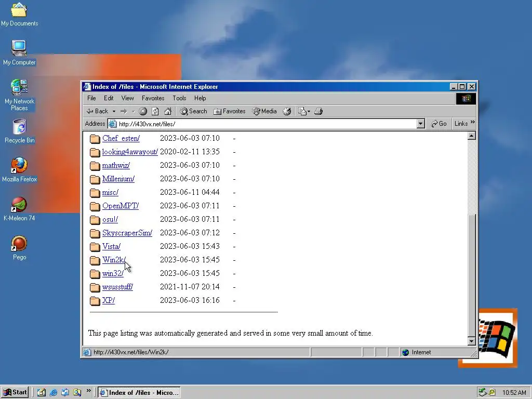Select My Computer desktop icon

(x=19, y=54)
